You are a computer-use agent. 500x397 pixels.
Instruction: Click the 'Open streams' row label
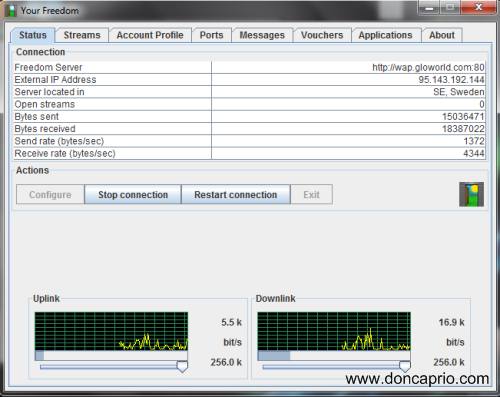pyautogui.click(x=45, y=104)
